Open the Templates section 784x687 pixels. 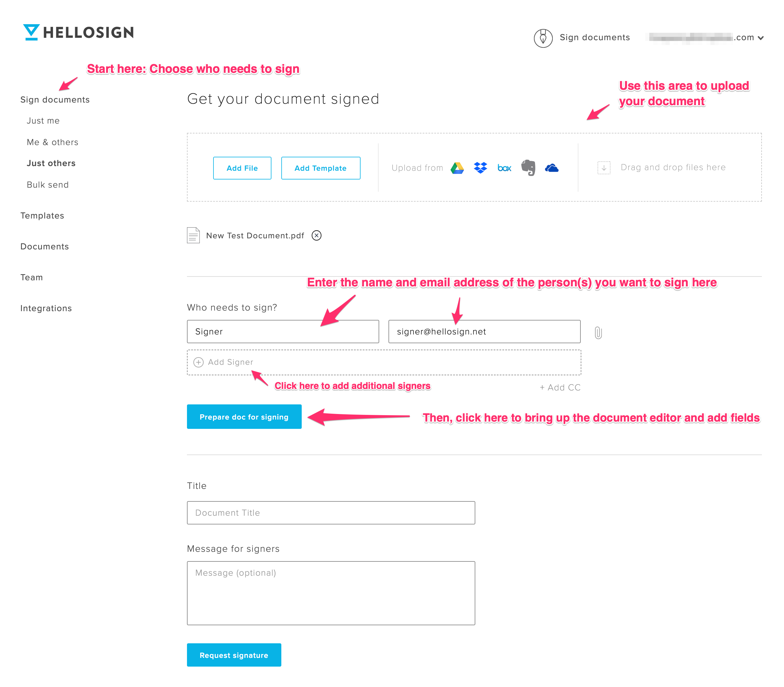click(x=42, y=216)
